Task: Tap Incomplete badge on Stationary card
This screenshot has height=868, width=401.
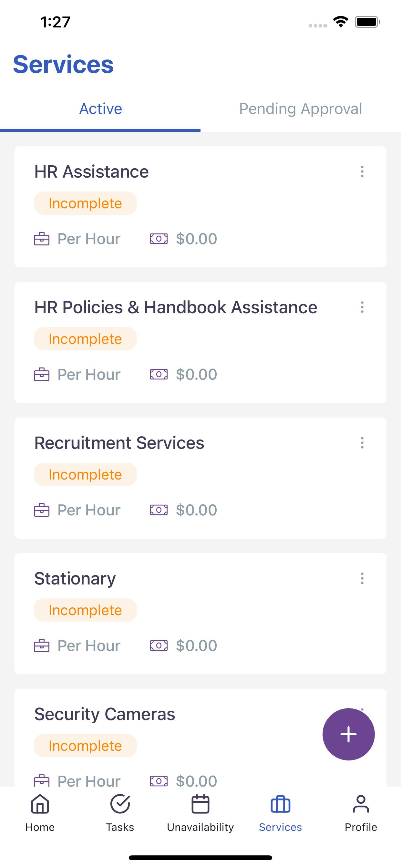Action: [85, 610]
